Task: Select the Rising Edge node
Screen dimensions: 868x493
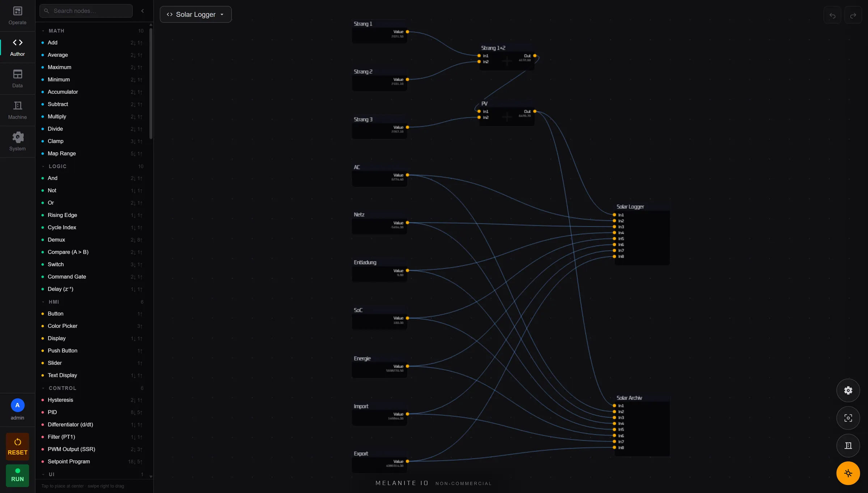Action: [x=92, y=215]
